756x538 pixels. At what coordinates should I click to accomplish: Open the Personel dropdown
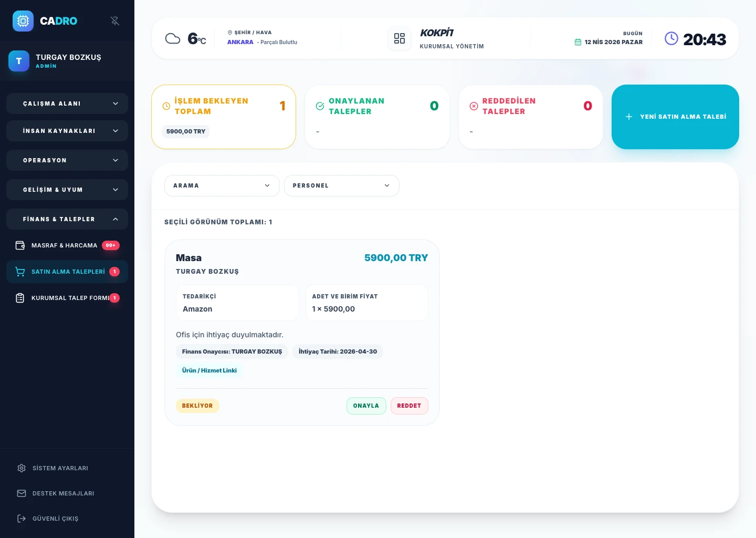[x=342, y=185]
